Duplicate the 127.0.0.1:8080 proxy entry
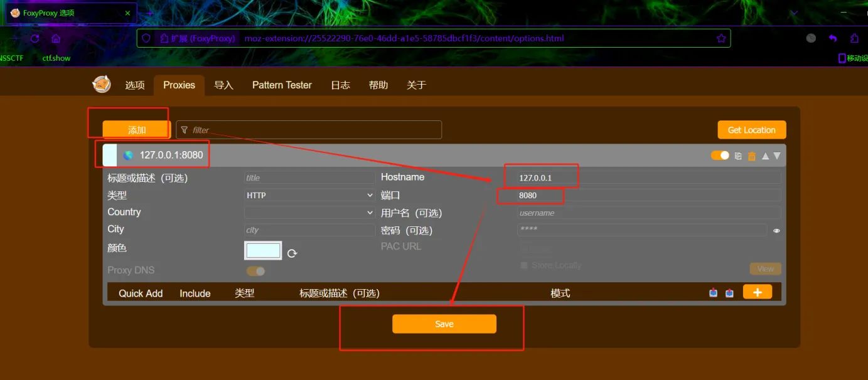The width and height of the screenshot is (868, 380). pyautogui.click(x=738, y=156)
